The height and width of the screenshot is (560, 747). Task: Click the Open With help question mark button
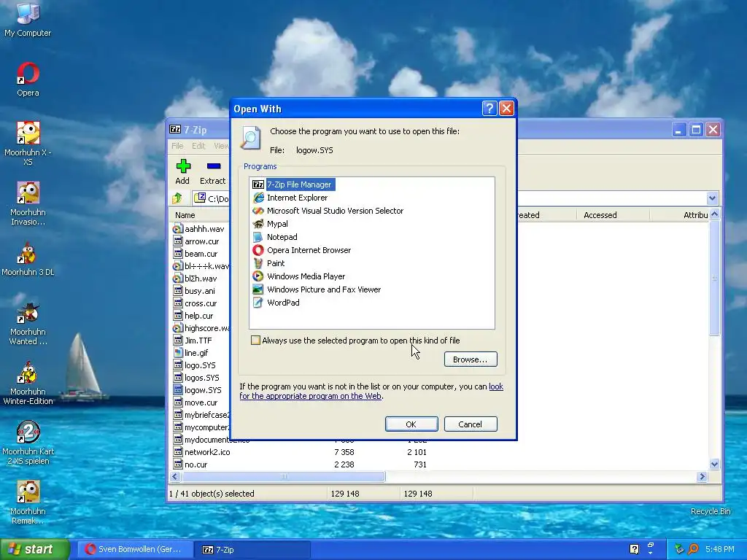(x=489, y=109)
